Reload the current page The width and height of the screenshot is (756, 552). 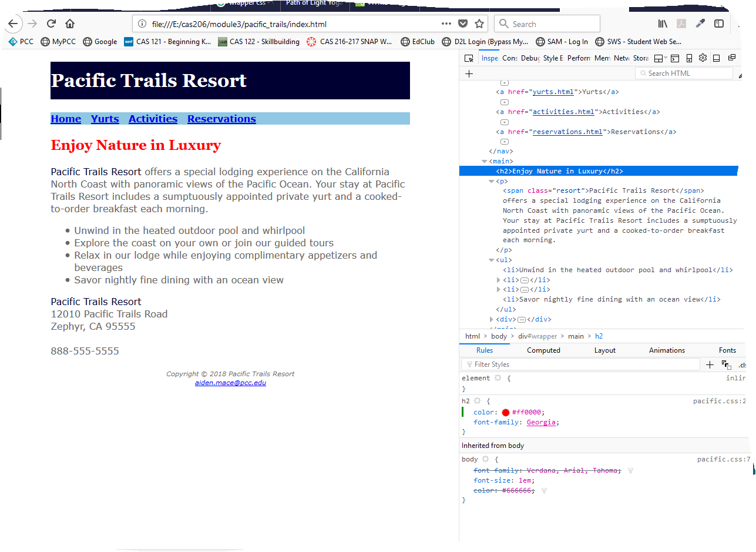[x=51, y=24]
